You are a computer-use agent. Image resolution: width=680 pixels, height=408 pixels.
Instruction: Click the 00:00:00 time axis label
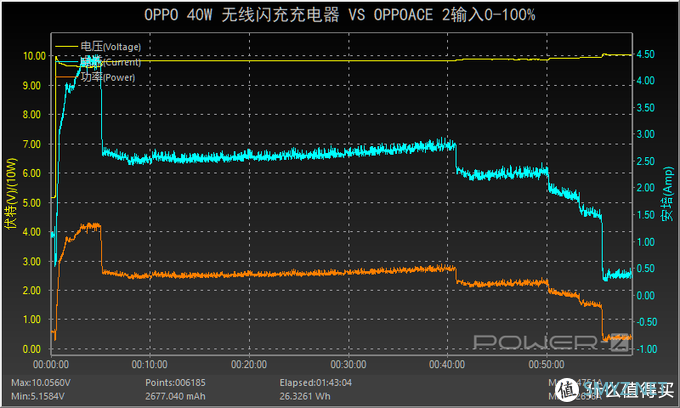point(51,364)
